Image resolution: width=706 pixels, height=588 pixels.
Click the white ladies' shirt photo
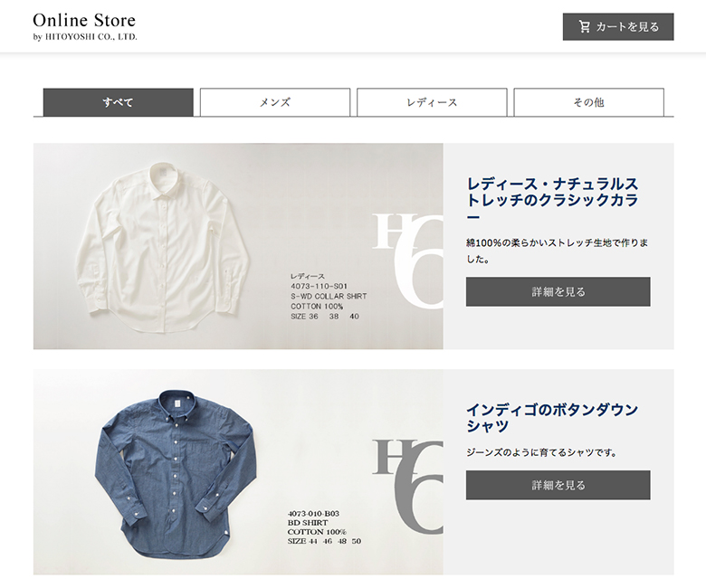click(x=162, y=248)
